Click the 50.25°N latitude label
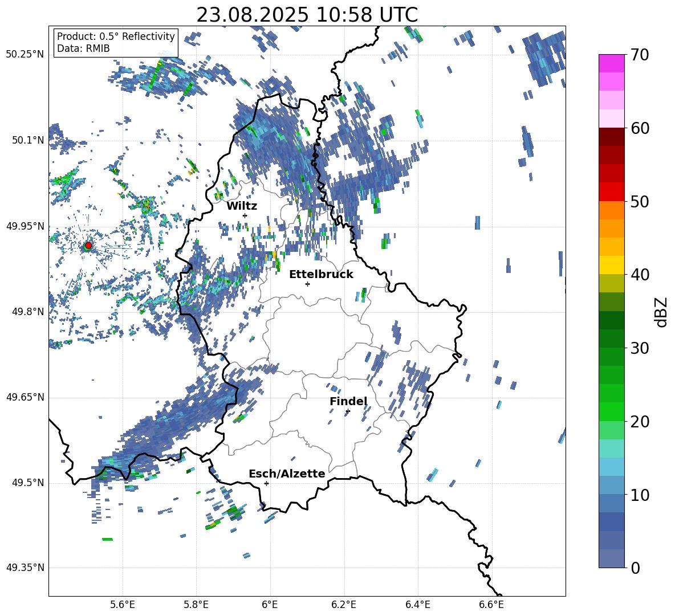675x616 pixels. coord(25,55)
